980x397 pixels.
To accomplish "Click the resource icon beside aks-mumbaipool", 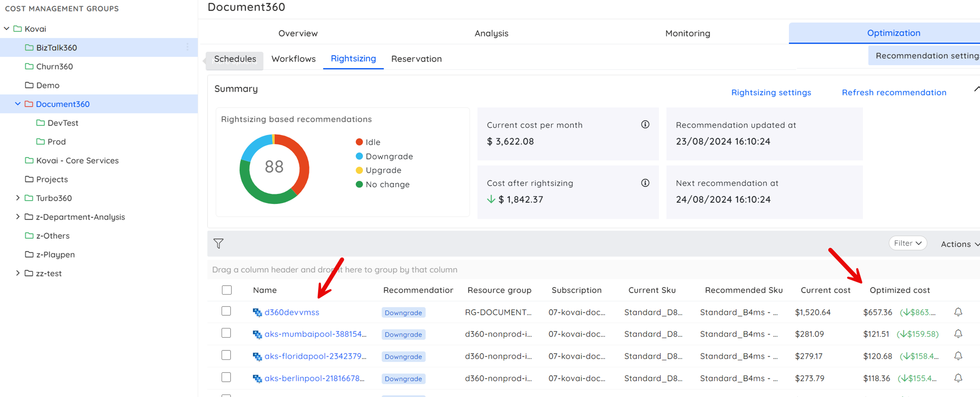I will point(257,334).
